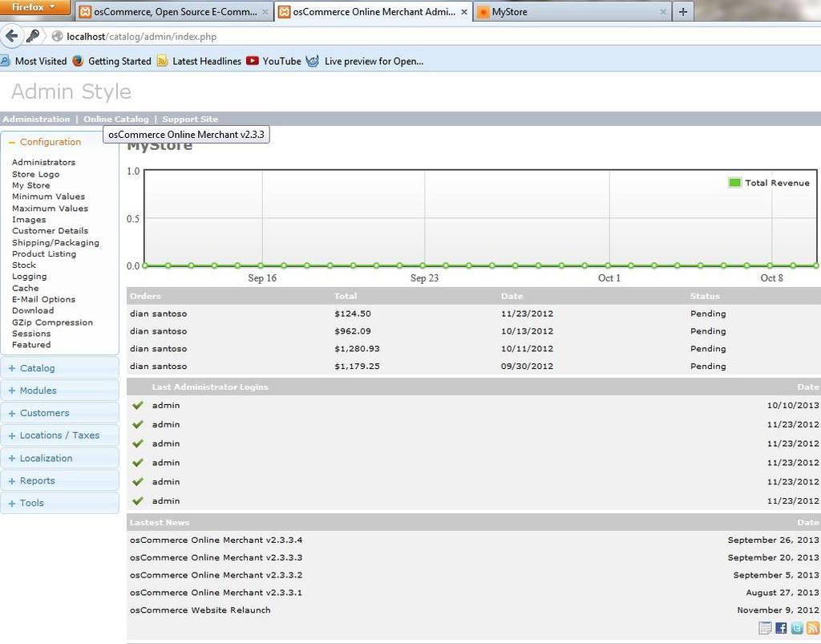Image resolution: width=821 pixels, height=644 pixels.
Task: Expand the Localization sidebar section
Action: coord(59,458)
